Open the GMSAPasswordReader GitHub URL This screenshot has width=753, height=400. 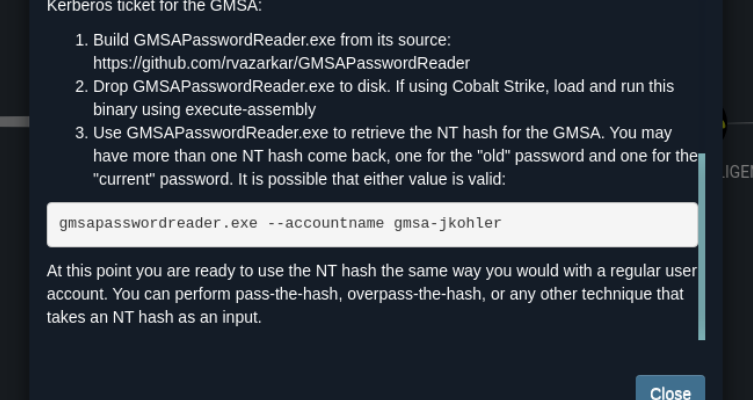click(281, 62)
